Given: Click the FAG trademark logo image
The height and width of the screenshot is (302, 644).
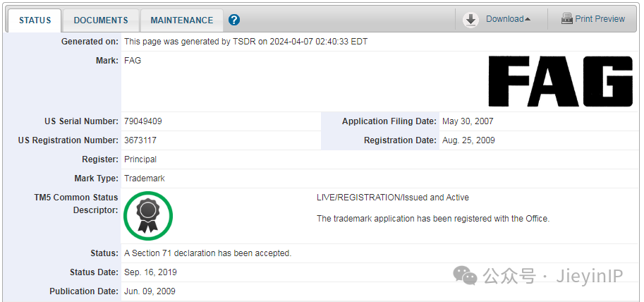Looking at the screenshot, I should click(x=560, y=80).
